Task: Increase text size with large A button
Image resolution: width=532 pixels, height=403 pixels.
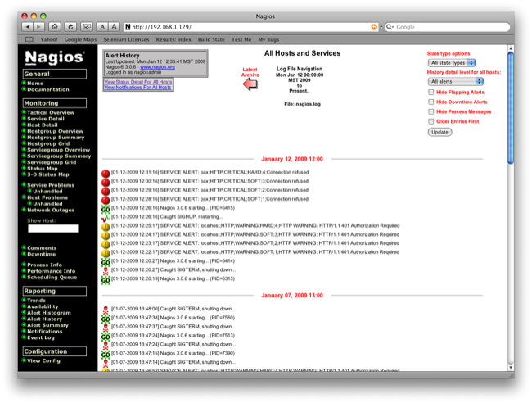Action: 115,27
